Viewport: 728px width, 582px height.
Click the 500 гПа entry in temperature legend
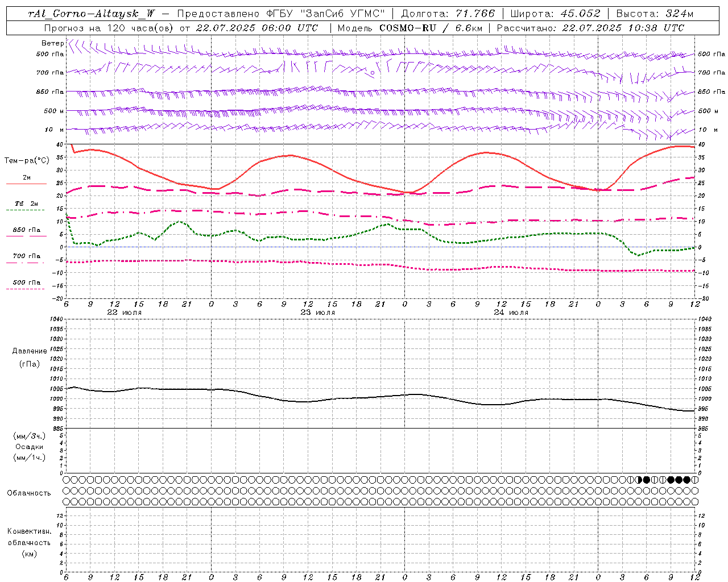tap(27, 282)
